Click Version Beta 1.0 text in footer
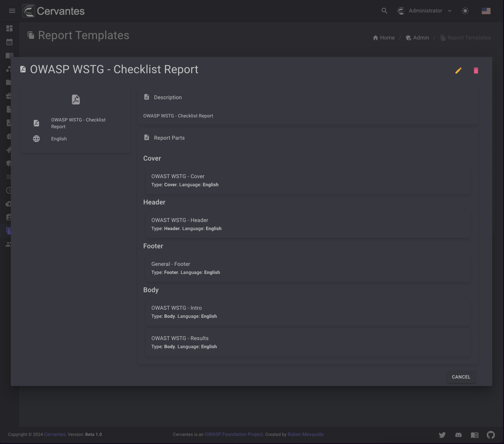Screen dimensions: 504x444 [85, 435]
